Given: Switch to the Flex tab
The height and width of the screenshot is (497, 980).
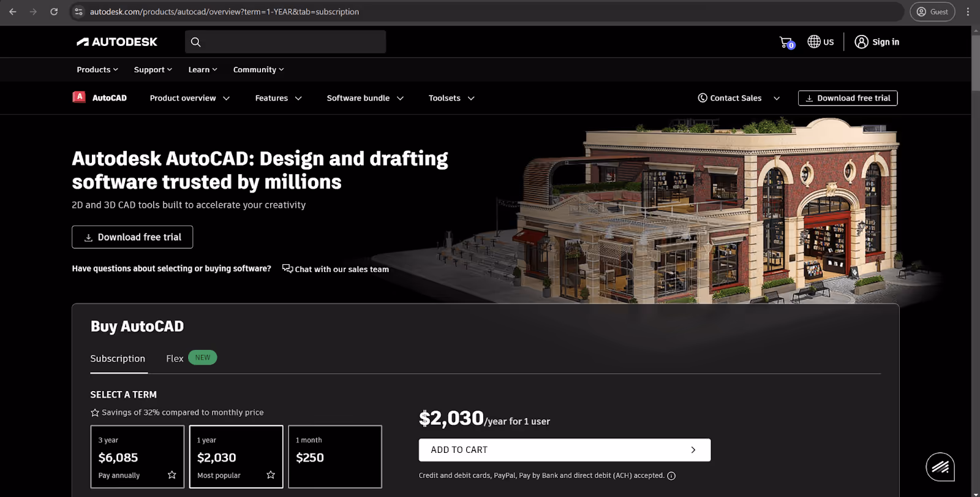Looking at the screenshot, I should pyautogui.click(x=175, y=359).
